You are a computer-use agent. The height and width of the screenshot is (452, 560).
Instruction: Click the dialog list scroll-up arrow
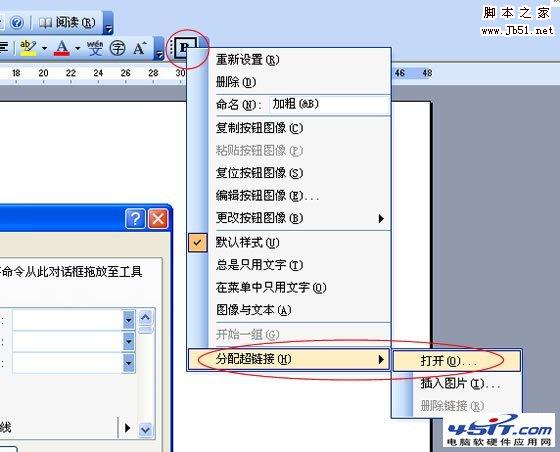click(145, 317)
